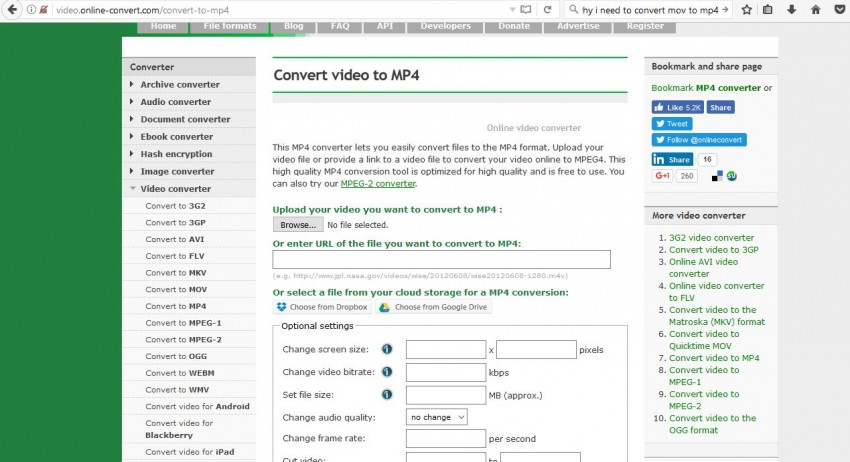850x462 pixels.
Task: Click the StumbleUpon share icon
Action: tap(732, 176)
